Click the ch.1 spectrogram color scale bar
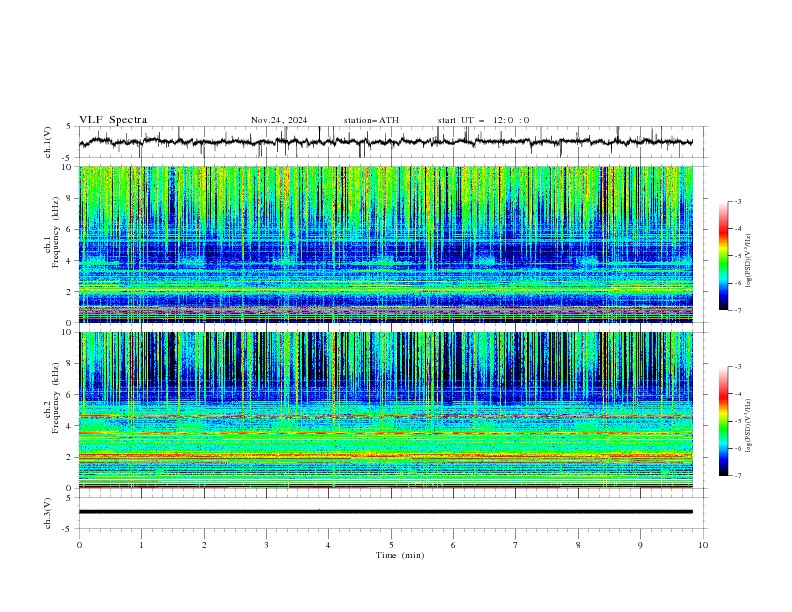Viewport: 792px width, 612px height. pos(723,256)
